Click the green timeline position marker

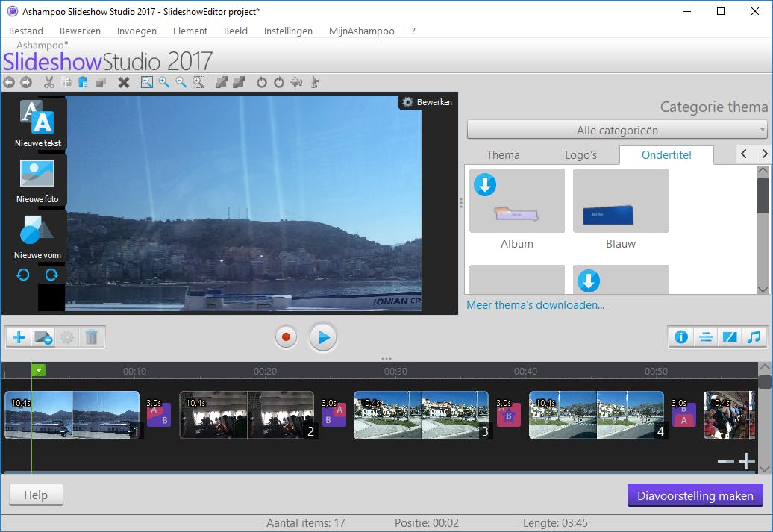39,369
